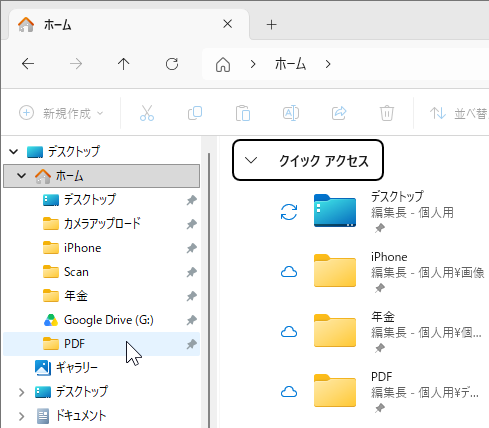
Task: Close the ホーム tab
Action: (x=228, y=24)
